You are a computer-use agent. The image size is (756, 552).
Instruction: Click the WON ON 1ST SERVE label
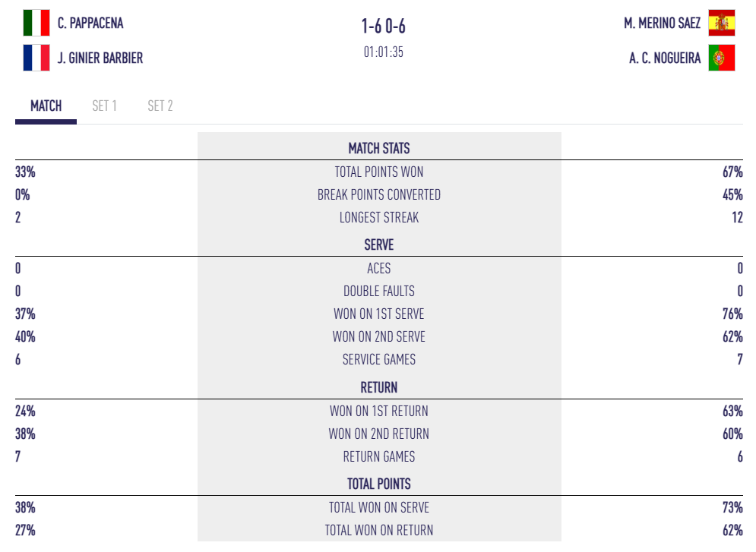pos(379,314)
